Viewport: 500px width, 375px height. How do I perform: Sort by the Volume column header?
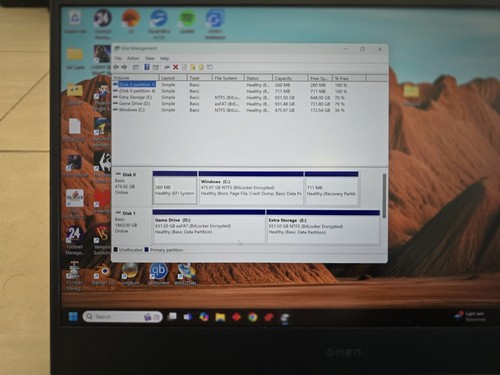[x=135, y=78]
